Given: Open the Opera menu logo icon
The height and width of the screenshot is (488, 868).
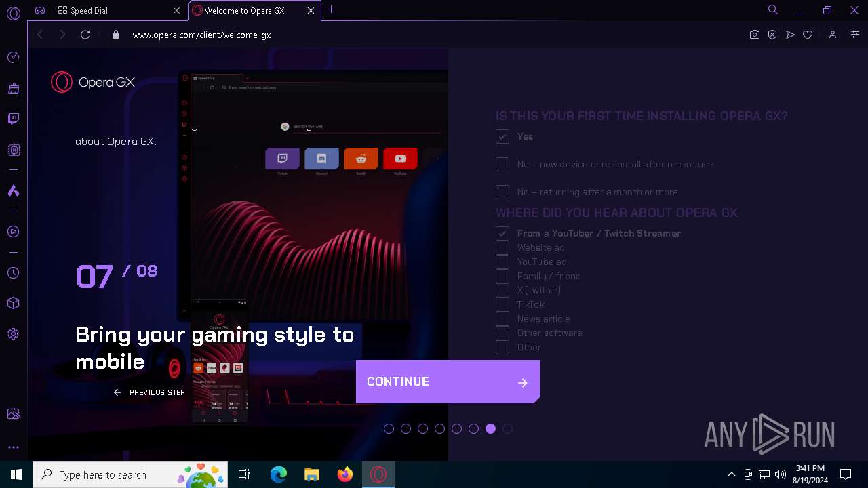Looking at the screenshot, I should click(x=13, y=13).
